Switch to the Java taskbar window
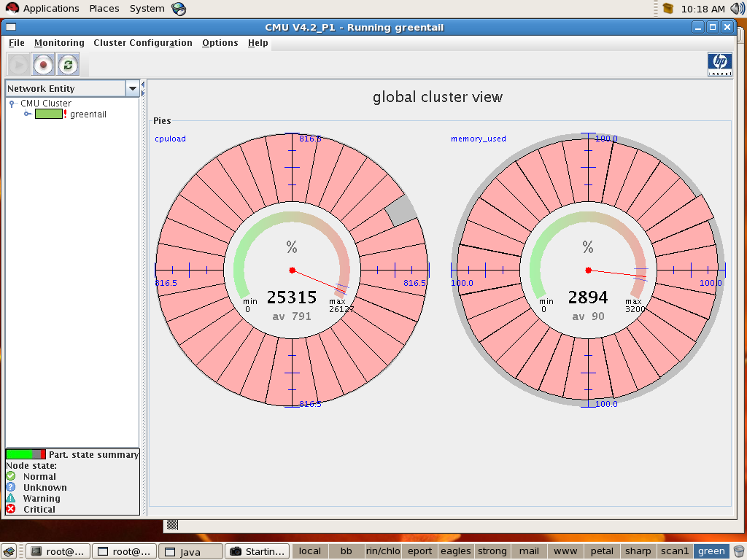The width and height of the screenshot is (747, 560). pos(190,551)
